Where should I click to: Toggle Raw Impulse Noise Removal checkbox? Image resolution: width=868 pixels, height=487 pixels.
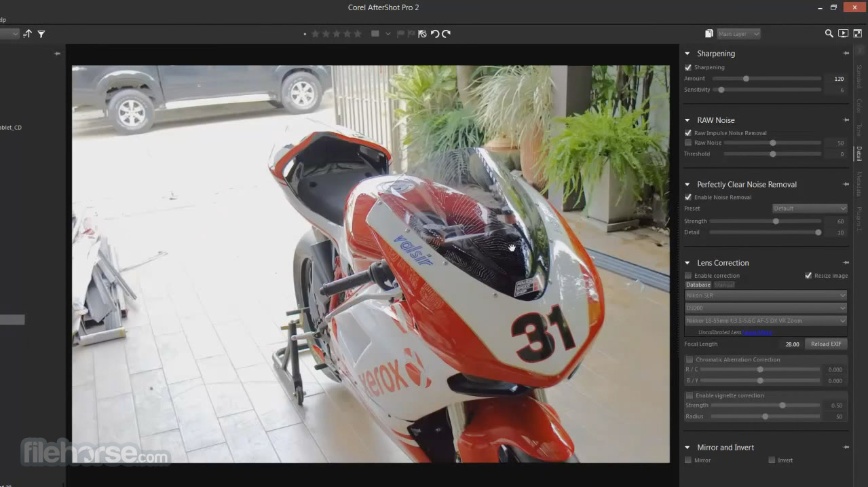pyautogui.click(x=688, y=133)
